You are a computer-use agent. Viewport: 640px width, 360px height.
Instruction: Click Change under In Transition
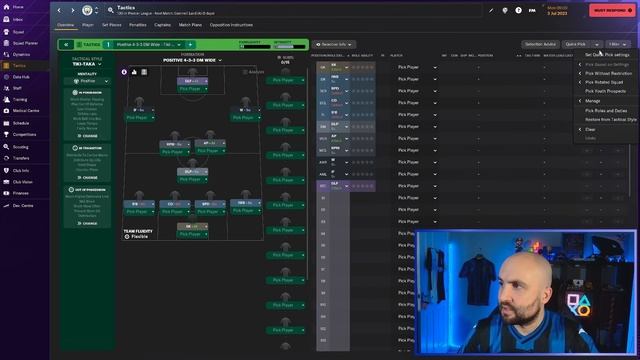87,178
